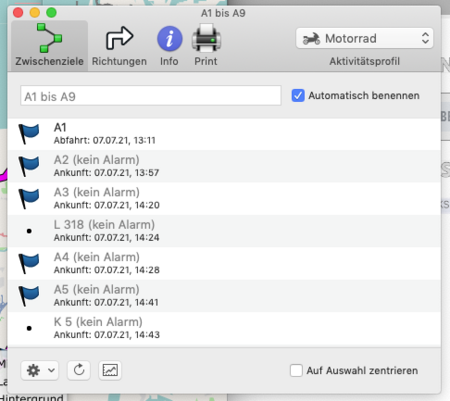This screenshot has height=401, width=450.
Task: Click the green zoom window button
Action: click(51, 13)
